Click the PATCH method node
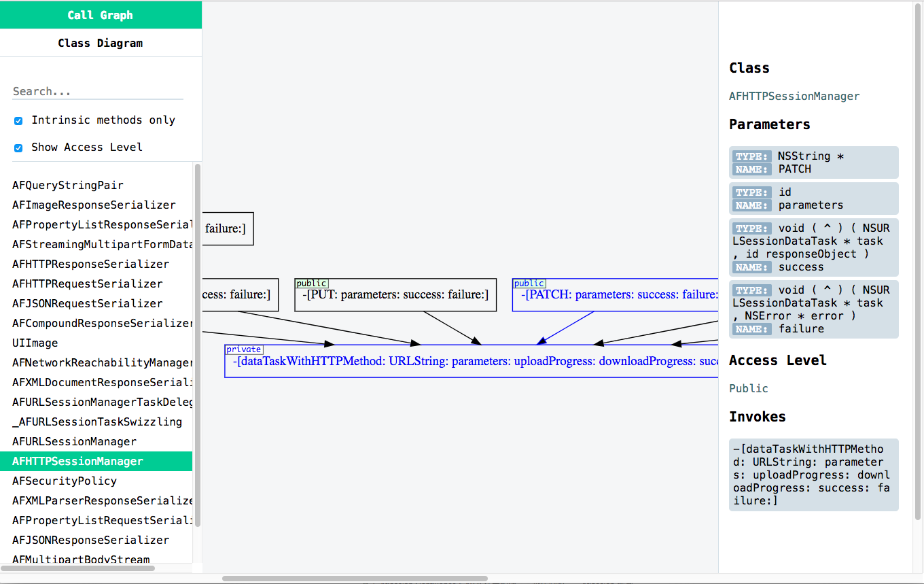This screenshot has height=584, width=924. coord(615,295)
